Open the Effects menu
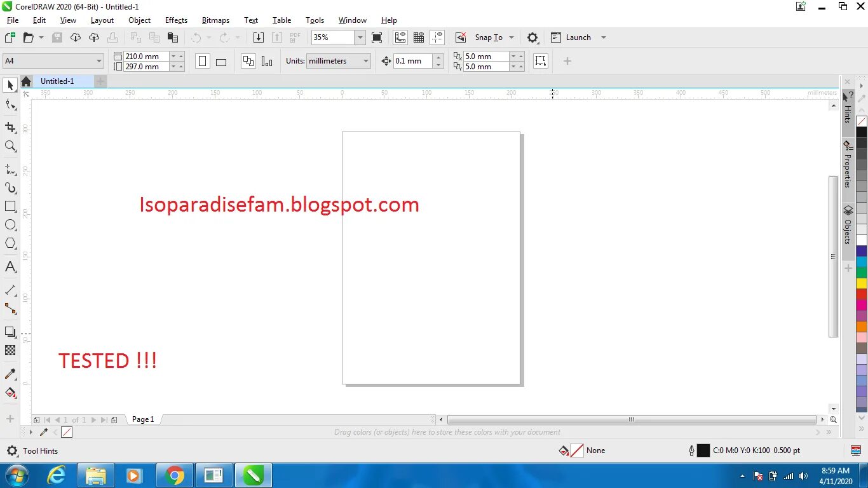 tap(176, 20)
